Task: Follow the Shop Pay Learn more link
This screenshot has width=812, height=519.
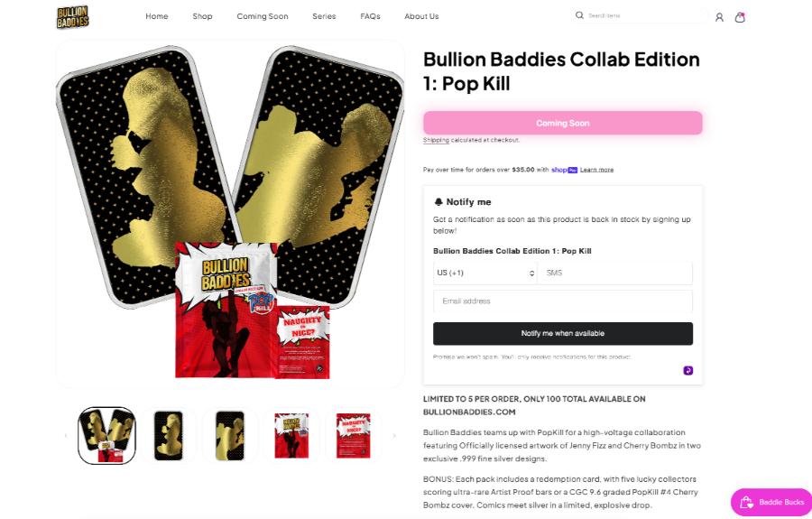Action: (x=596, y=170)
